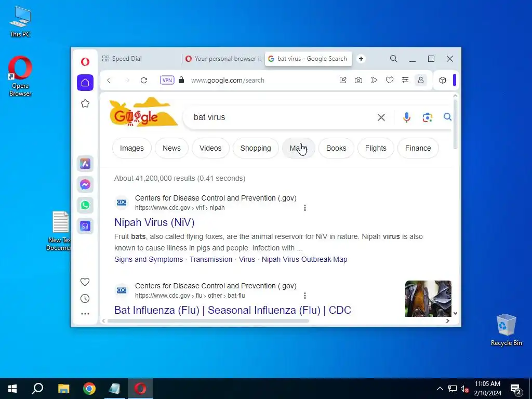
Task: Filter results by Videos
Action: pyautogui.click(x=210, y=148)
